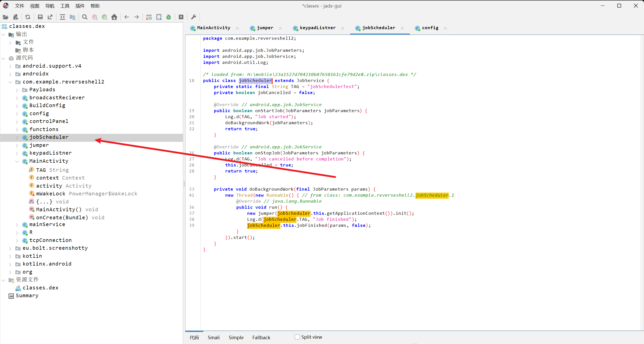The height and width of the screenshot is (344, 644).
Task: Collapse the com.example.reverseshell2 package
Action: tap(10, 82)
